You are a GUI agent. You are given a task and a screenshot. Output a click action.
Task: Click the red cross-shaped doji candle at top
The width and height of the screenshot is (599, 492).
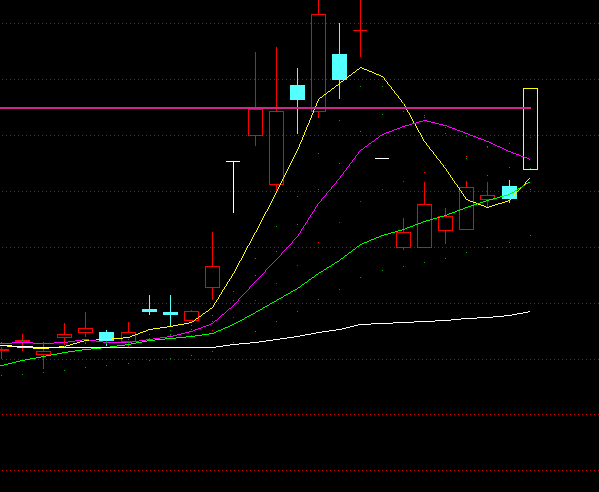pyautogui.click(x=360, y=30)
